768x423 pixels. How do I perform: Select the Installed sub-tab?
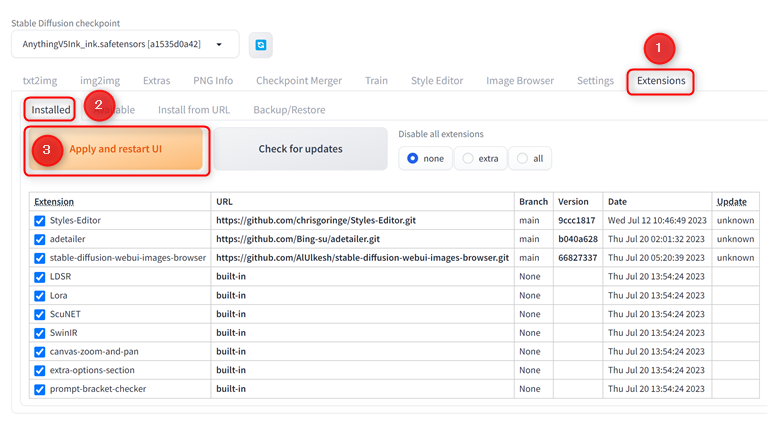[51, 110]
